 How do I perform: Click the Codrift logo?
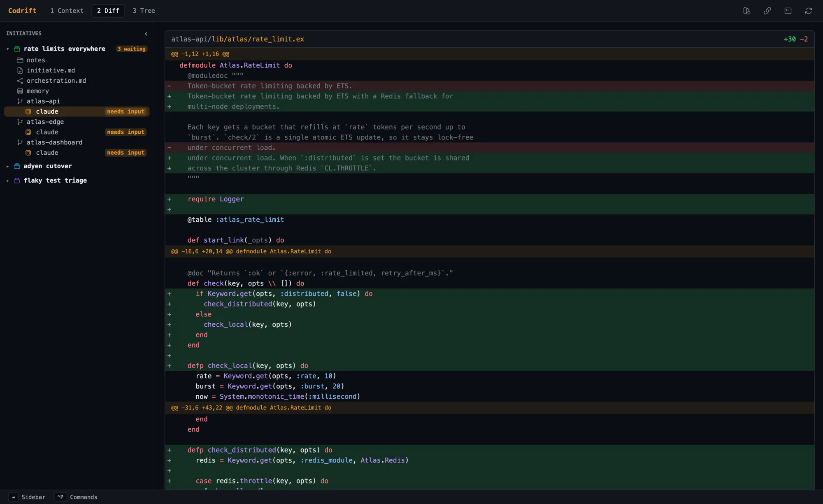coord(22,11)
